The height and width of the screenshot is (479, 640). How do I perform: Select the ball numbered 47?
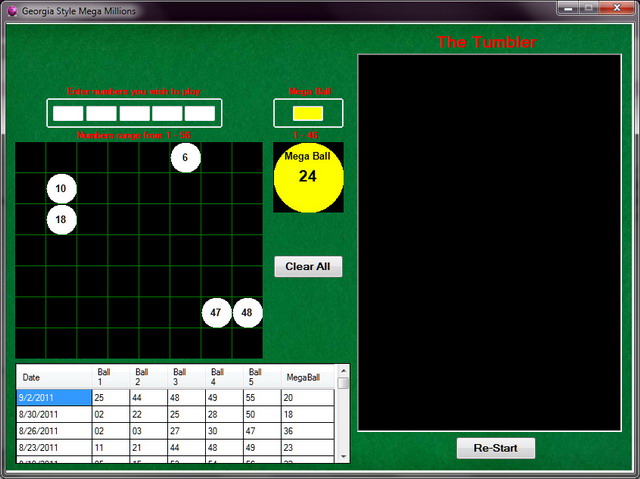pyautogui.click(x=216, y=313)
